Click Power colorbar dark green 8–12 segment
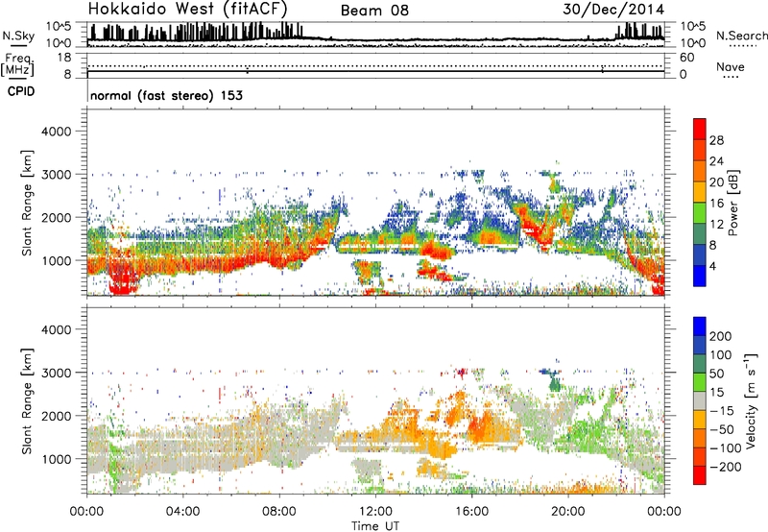Image resolution: width=768 pixels, height=532 pixels. [x=700, y=234]
